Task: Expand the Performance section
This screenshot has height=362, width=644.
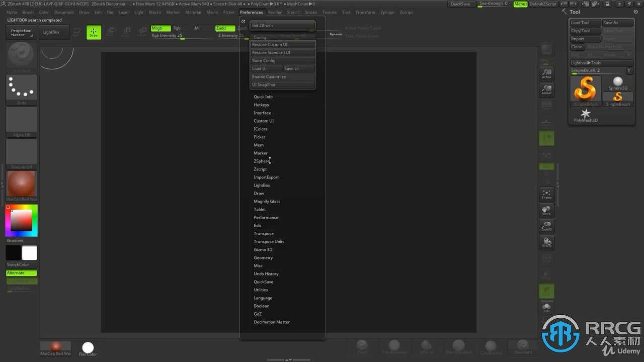Action: pos(266,217)
